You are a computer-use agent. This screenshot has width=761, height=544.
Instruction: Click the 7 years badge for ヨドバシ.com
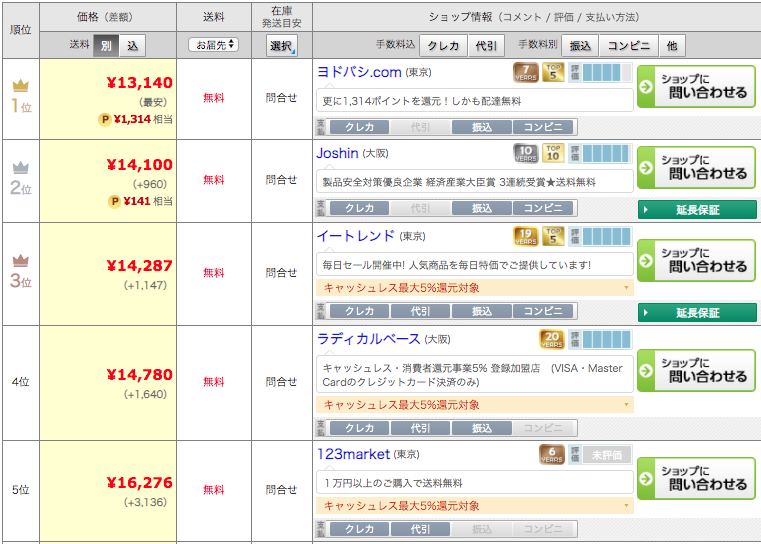click(526, 73)
